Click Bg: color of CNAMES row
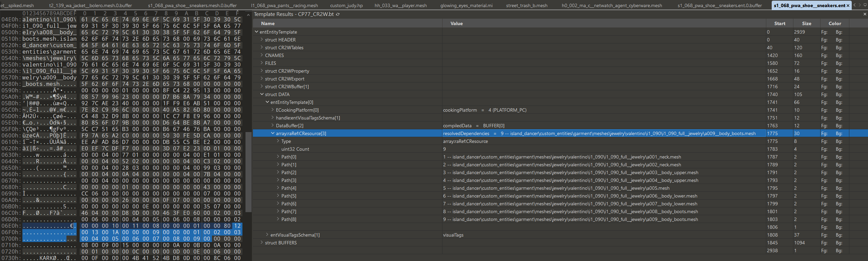868x261 pixels. [839, 55]
